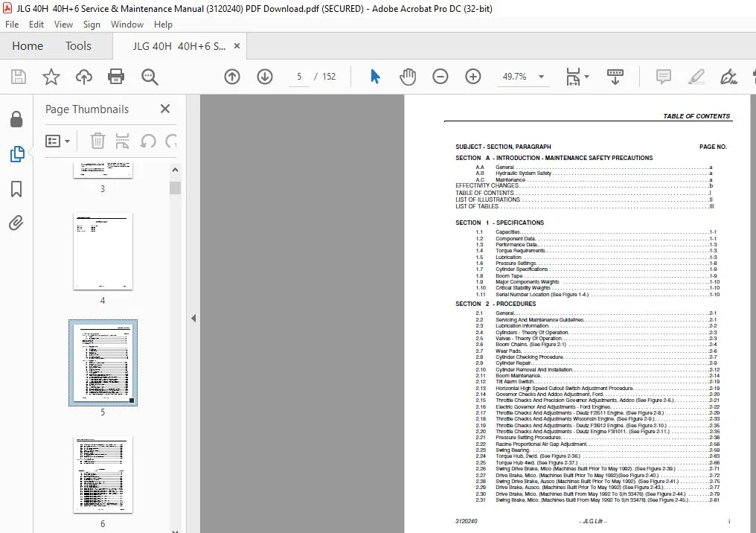Open the fit page options dropdown arrow
The image size is (756, 533).
[x=587, y=77]
